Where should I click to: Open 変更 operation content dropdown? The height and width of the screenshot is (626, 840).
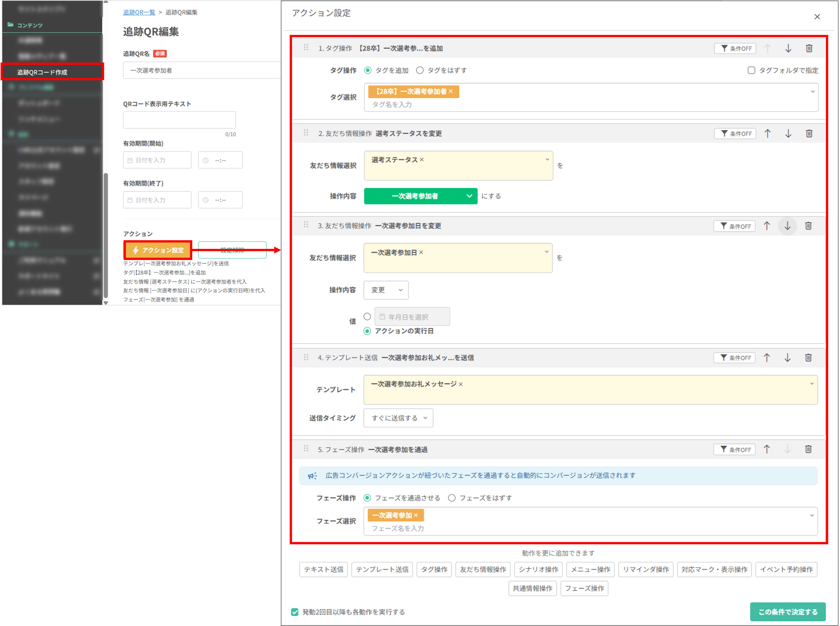coord(386,290)
